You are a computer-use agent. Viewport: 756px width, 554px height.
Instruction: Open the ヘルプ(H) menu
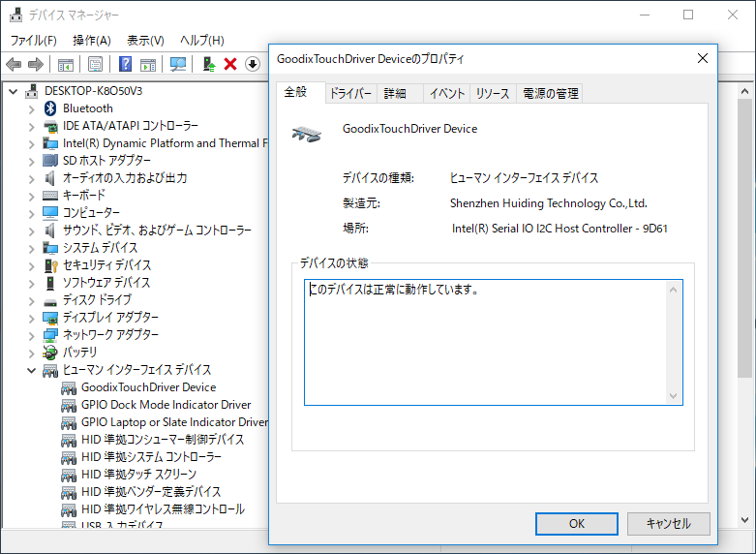tap(202, 40)
